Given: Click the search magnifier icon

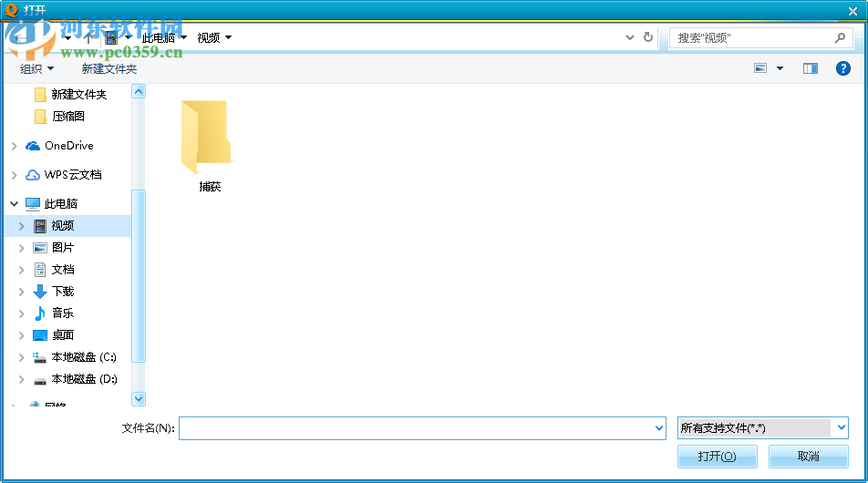Looking at the screenshot, I should pos(840,37).
